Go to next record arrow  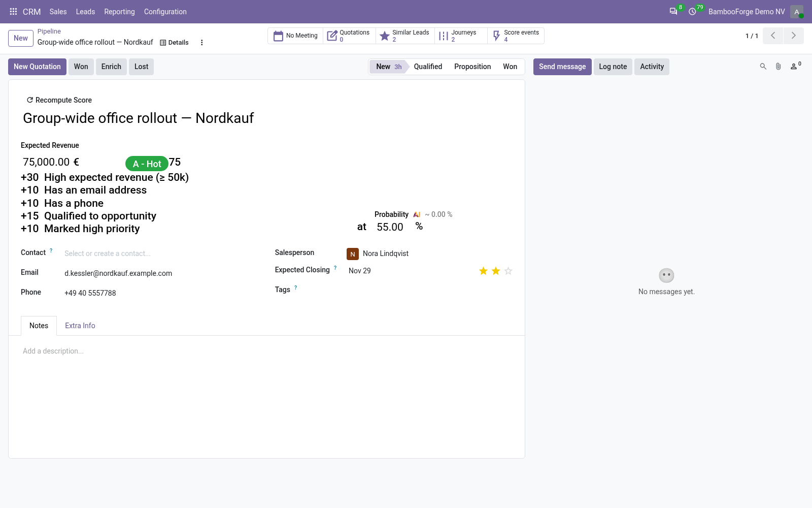click(794, 36)
